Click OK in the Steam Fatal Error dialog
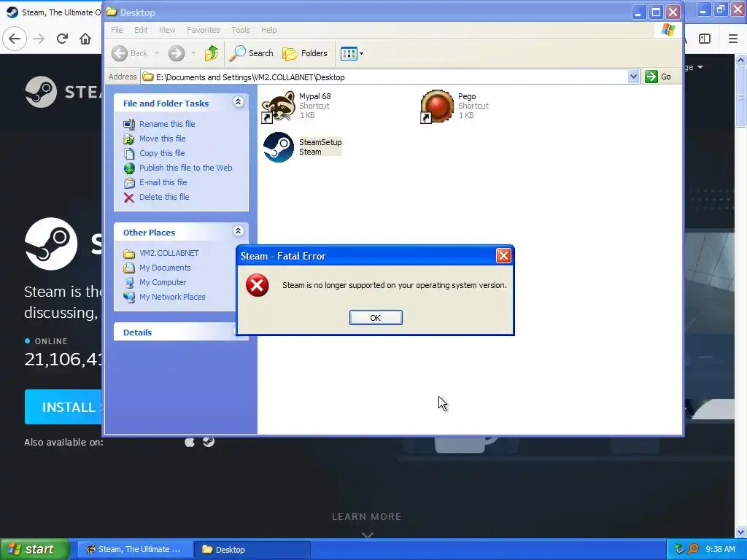The image size is (747, 560). click(376, 318)
